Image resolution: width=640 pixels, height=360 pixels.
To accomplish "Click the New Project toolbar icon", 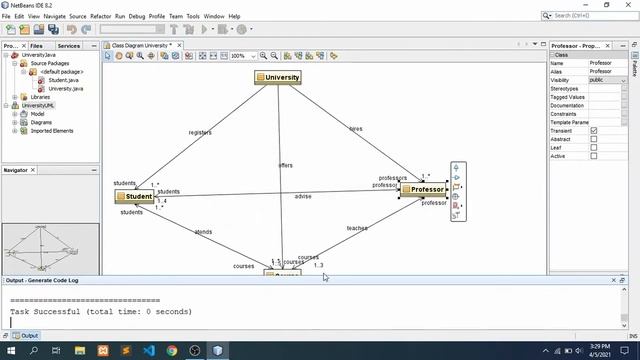I will pyautogui.click(x=24, y=29).
